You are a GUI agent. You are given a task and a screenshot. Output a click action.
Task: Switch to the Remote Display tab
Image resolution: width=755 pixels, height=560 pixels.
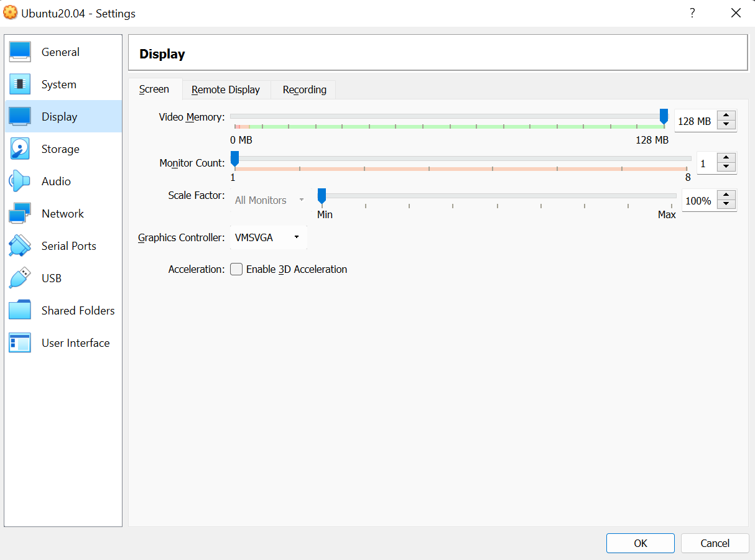coord(226,90)
